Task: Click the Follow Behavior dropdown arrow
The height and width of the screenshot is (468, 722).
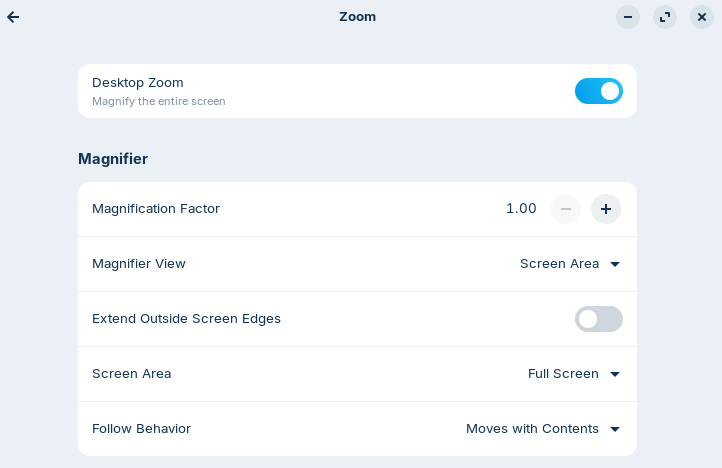Action: pos(615,429)
